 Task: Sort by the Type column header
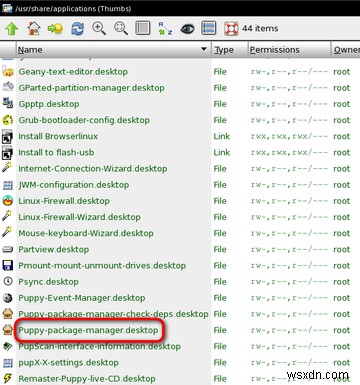229,50
